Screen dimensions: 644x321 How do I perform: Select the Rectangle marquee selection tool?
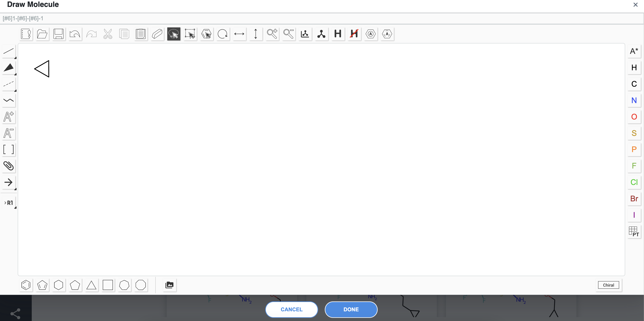pyautogui.click(x=190, y=34)
